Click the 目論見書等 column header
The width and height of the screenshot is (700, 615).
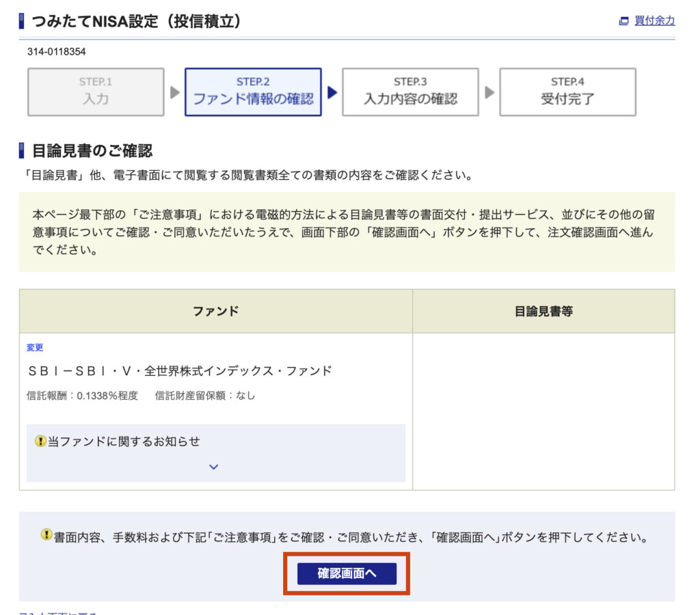(543, 311)
